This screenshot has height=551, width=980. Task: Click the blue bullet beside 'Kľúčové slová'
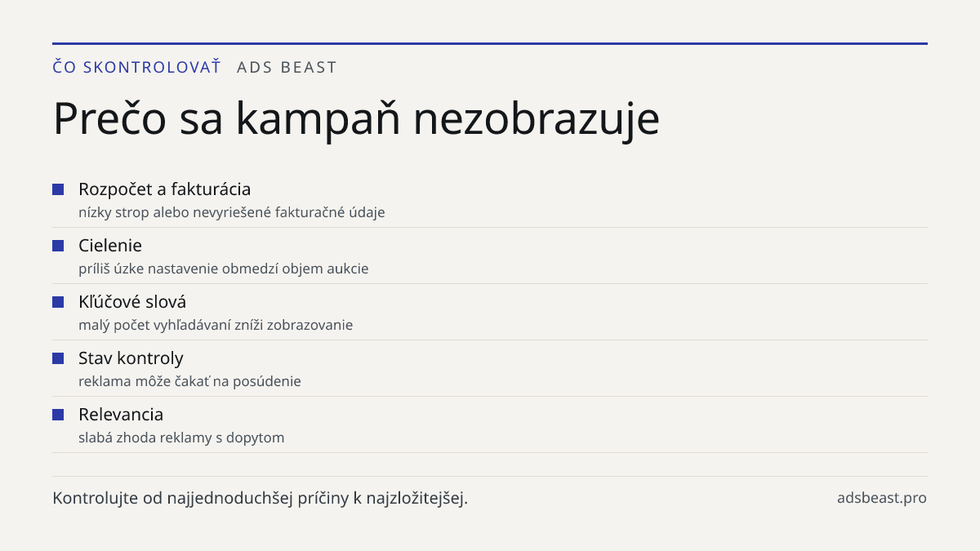[x=58, y=302]
